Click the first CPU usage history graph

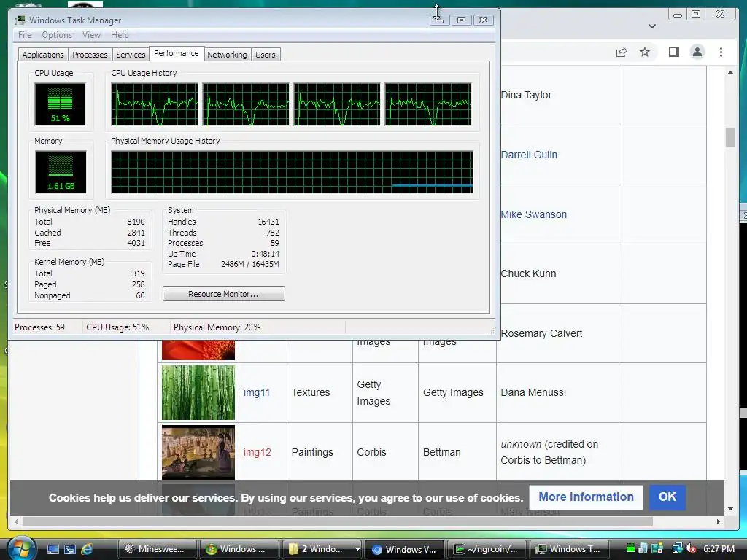[155, 104]
